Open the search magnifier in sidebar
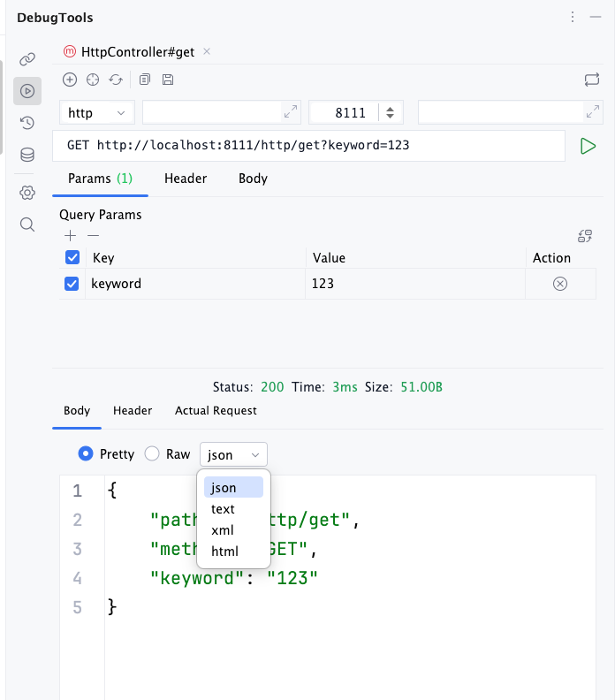The image size is (615, 700). [27, 224]
